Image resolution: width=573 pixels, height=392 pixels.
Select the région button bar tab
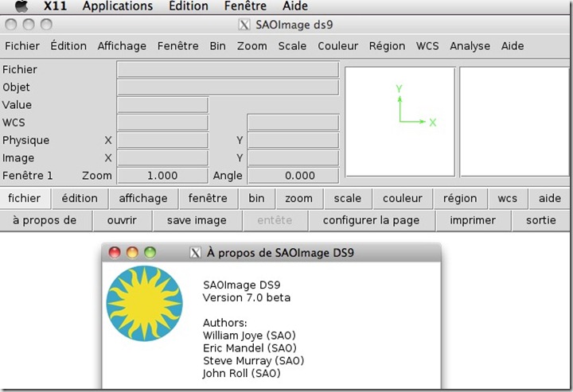(460, 198)
